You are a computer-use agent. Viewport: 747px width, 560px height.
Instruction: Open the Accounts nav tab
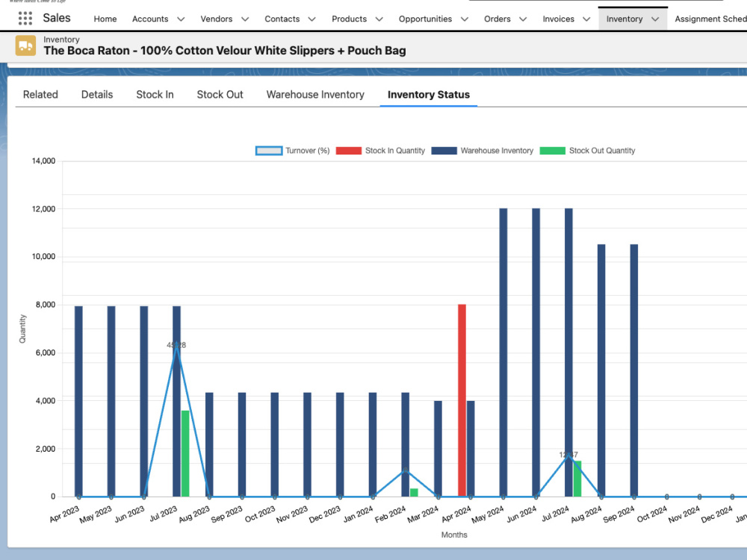pyautogui.click(x=150, y=19)
